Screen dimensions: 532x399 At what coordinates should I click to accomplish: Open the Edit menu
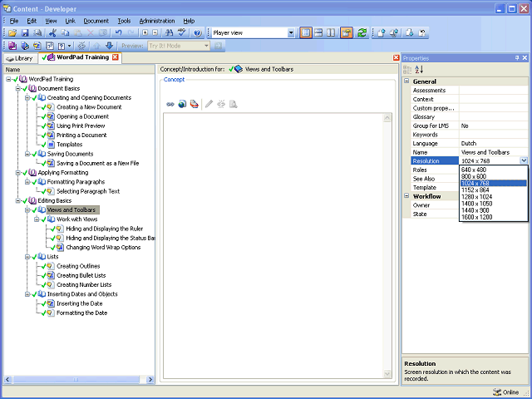click(32, 21)
